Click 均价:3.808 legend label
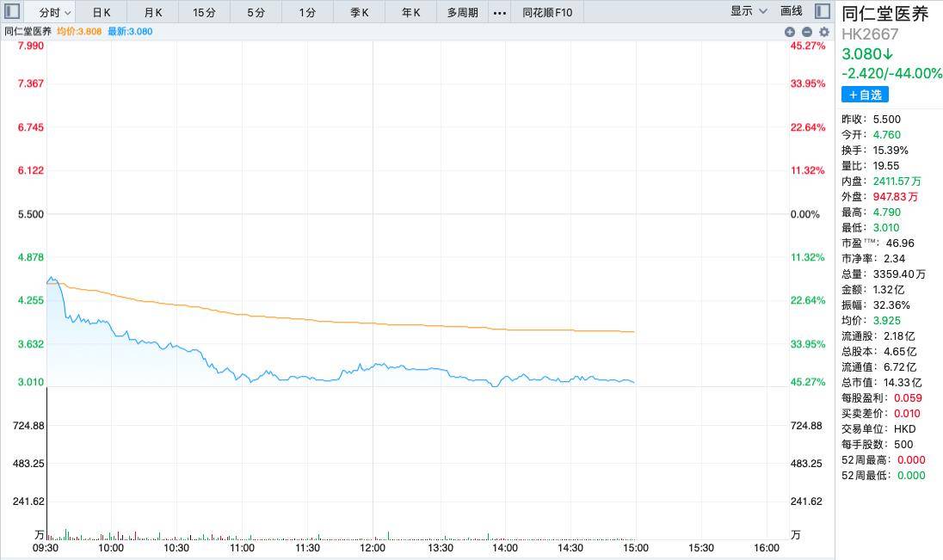This screenshot has height=560, width=943. (x=79, y=31)
